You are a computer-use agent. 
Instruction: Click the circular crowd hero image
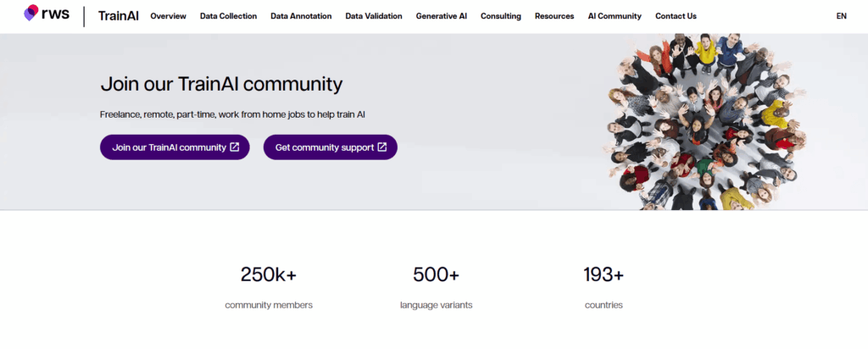(705, 121)
